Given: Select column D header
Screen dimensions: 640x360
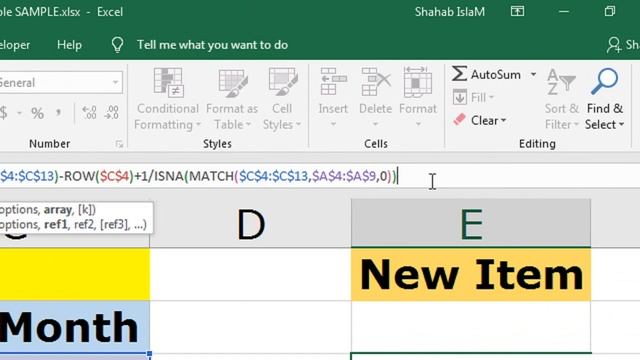Looking at the screenshot, I should coord(250,223).
